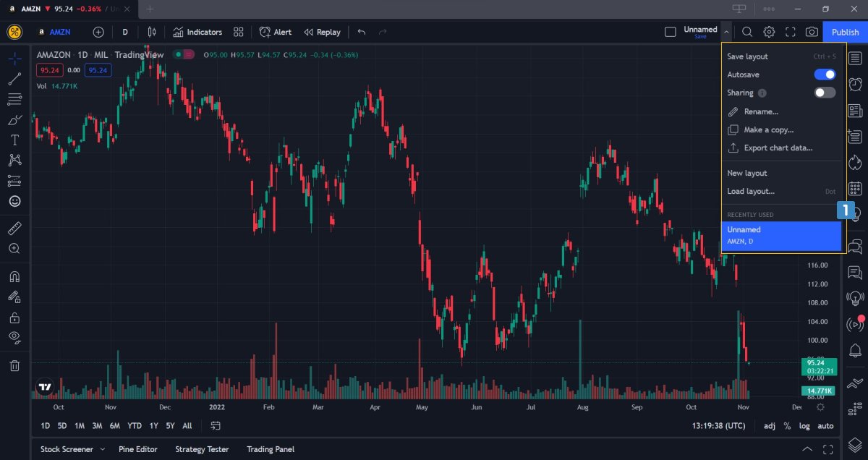868x460 pixels.
Task: Remove drawings with the trash icon
Action: tap(14, 365)
